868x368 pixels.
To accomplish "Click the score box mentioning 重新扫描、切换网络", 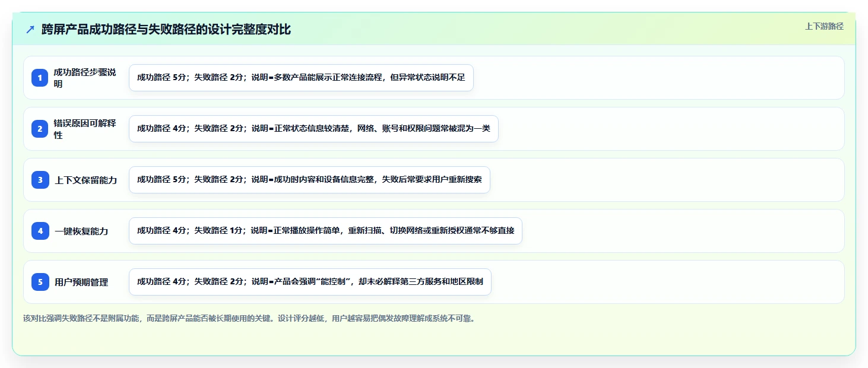I will [325, 231].
